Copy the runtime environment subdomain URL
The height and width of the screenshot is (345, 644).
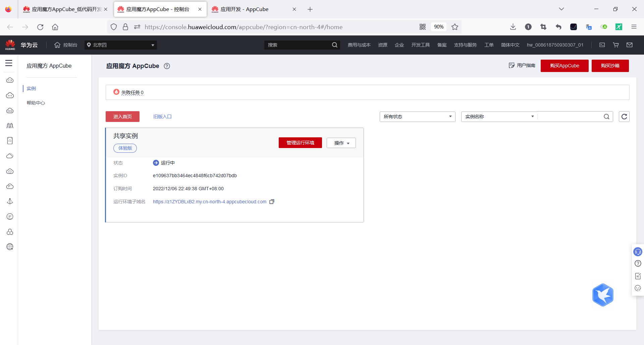[272, 202]
